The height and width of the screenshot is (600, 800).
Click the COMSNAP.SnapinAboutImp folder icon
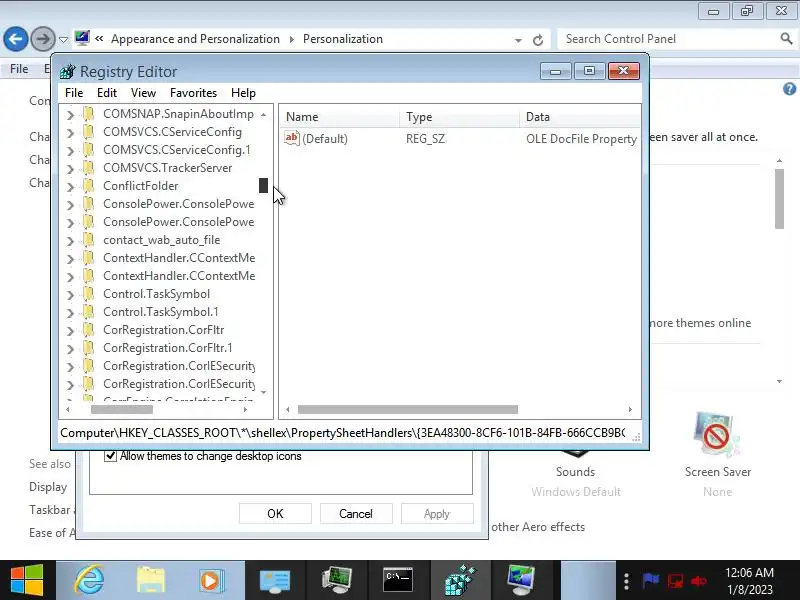click(88, 114)
